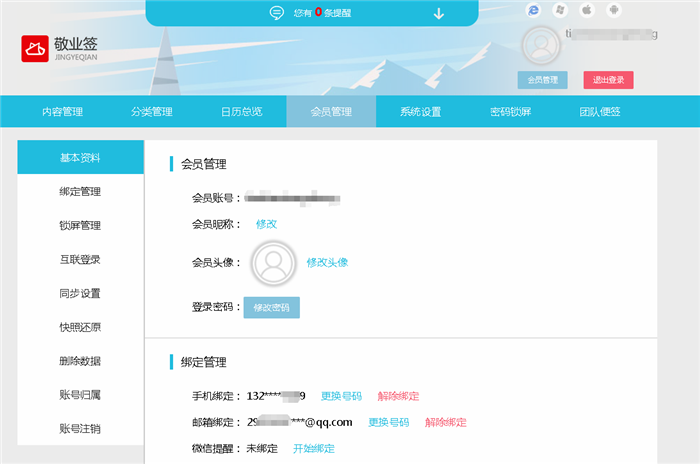Click 解除绑定 for the phone number
This screenshot has width=700, height=464.
coord(398,396)
